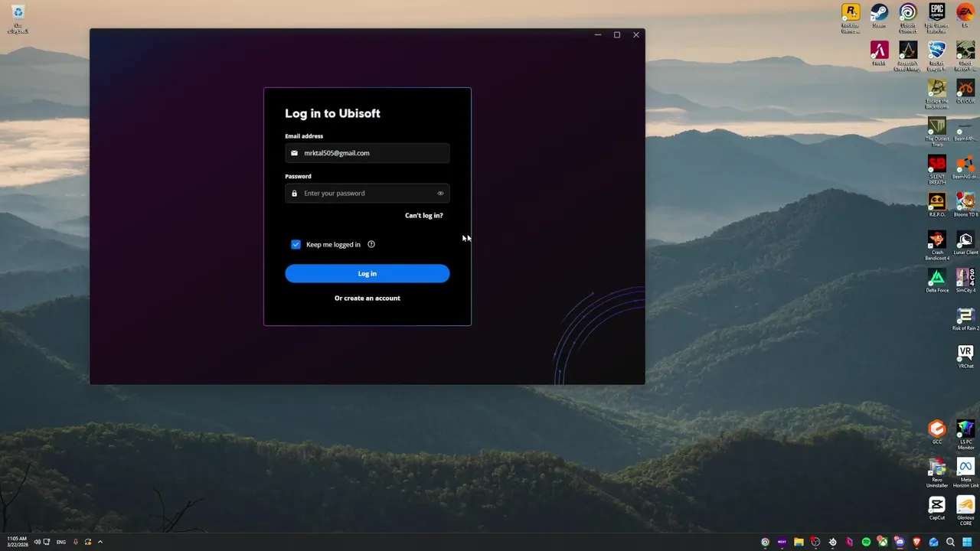Open the taskbar clock and date
The width and height of the screenshot is (980, 551).
[17, 542]
